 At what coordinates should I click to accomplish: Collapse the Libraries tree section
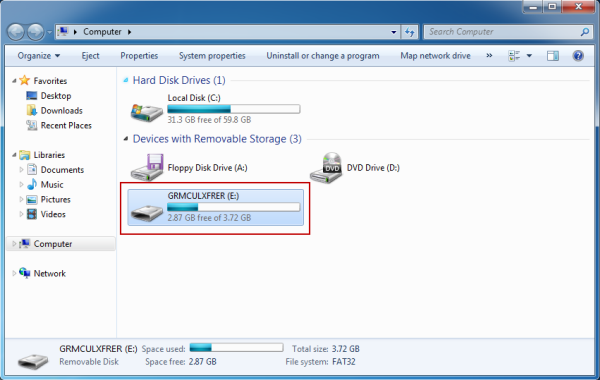pos(14,155)
